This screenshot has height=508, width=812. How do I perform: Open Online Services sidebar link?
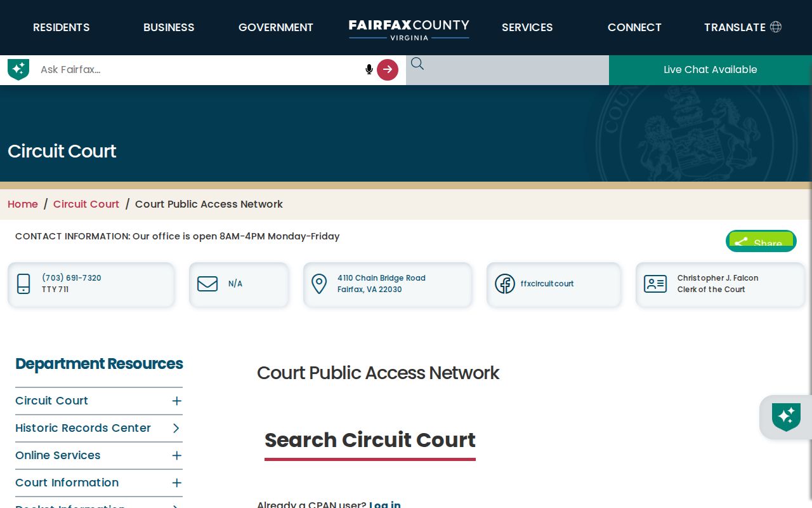click(x=58, y=455)
